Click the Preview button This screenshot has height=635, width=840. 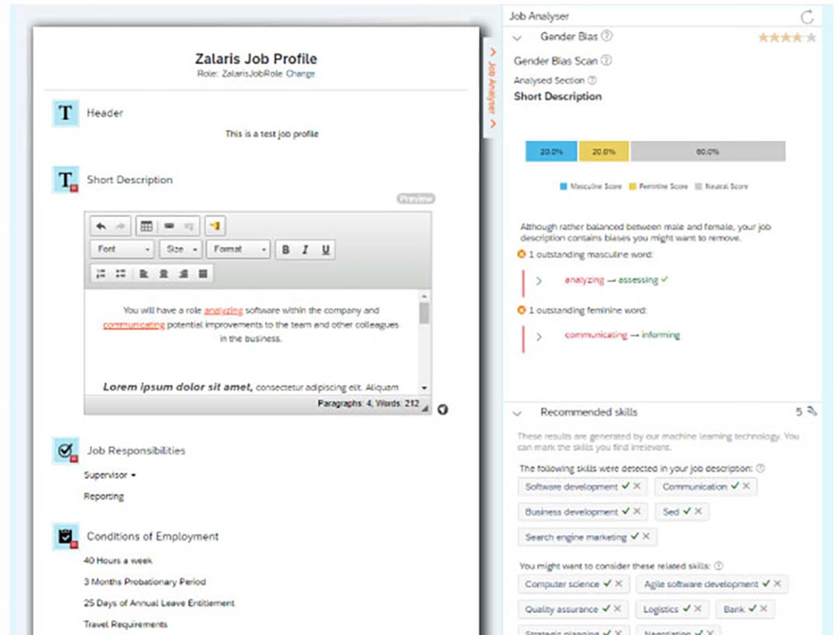[x=416, y=199]
